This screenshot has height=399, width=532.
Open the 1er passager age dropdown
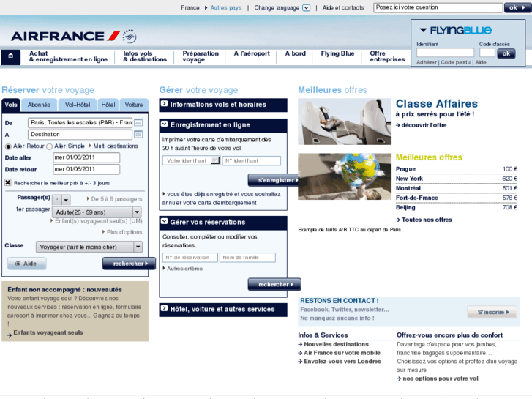point(97,212)
